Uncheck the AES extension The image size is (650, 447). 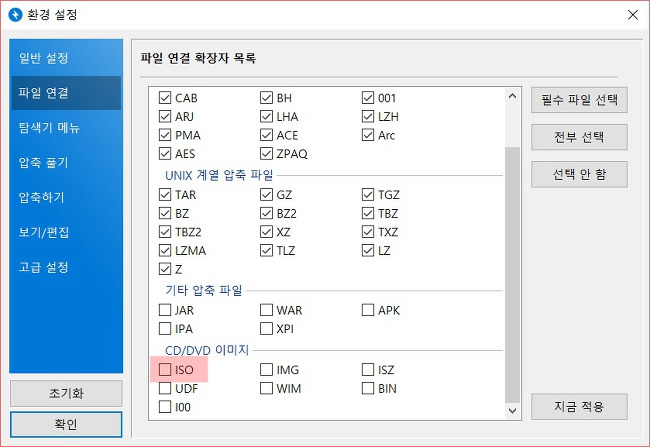(165, 154)
